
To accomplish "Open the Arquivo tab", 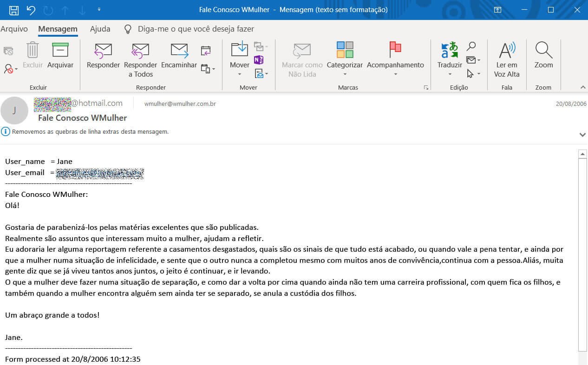I will point(14,29).
